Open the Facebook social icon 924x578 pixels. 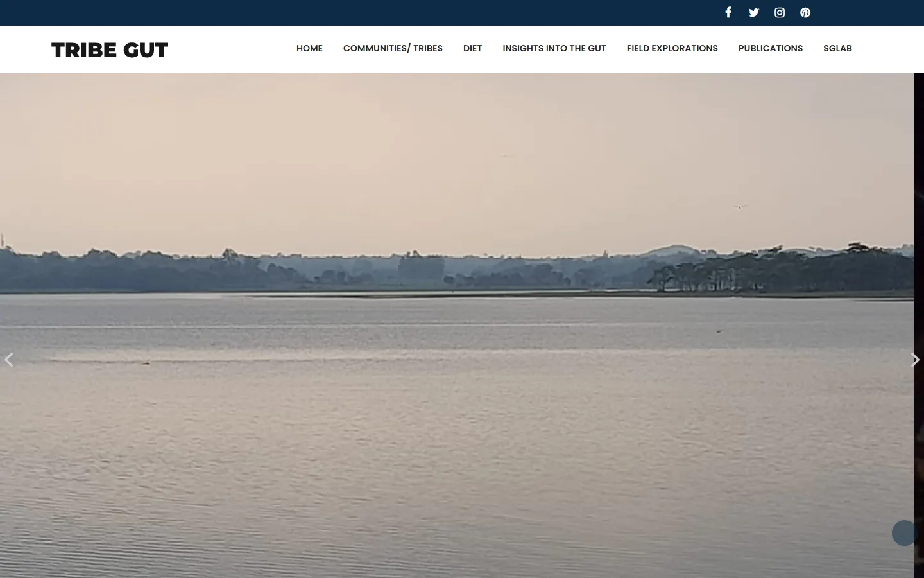728,12
